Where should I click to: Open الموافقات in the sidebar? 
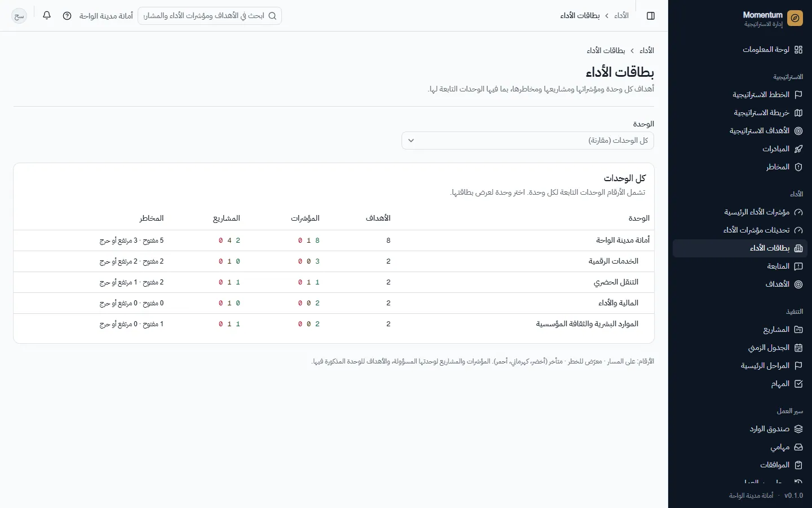[x=740, y=465]
